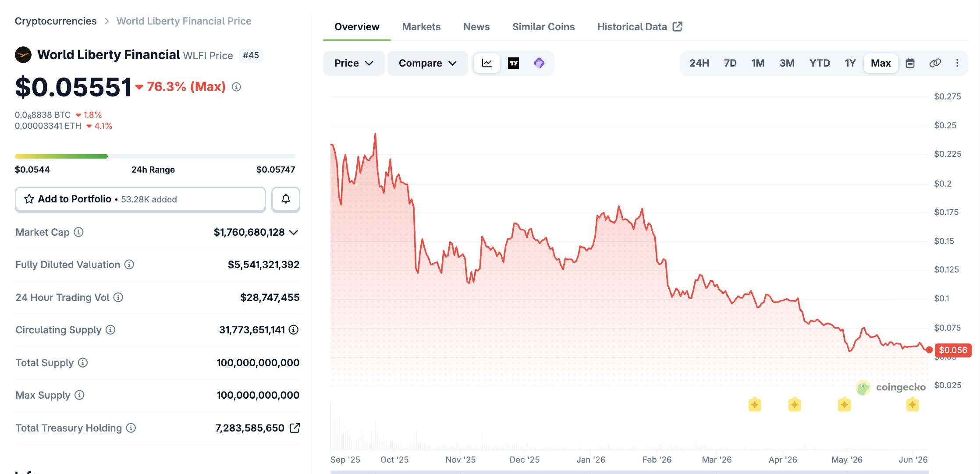Select the YTD time range
Screen dimensions: 980x474
(x=820, y=63)
